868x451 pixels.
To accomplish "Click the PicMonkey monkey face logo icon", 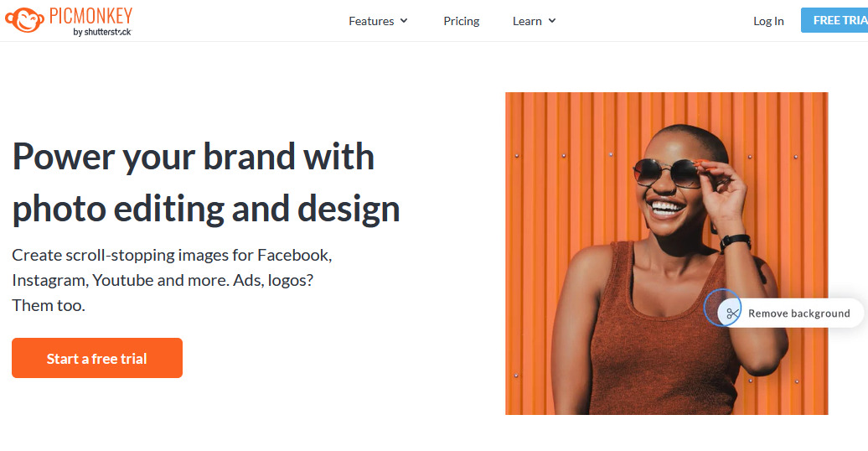I will tap(24, 20).
